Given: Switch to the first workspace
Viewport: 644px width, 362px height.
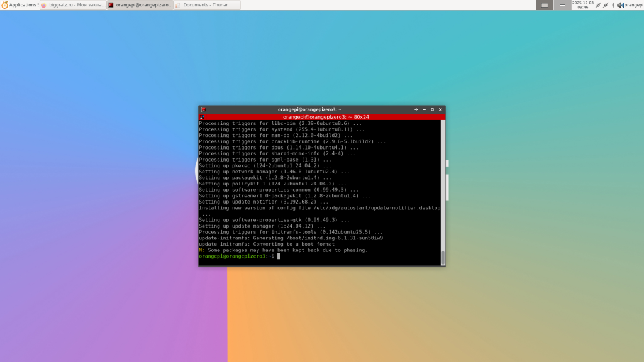Looking at the screenshot, I should click(x=545, y=5).
